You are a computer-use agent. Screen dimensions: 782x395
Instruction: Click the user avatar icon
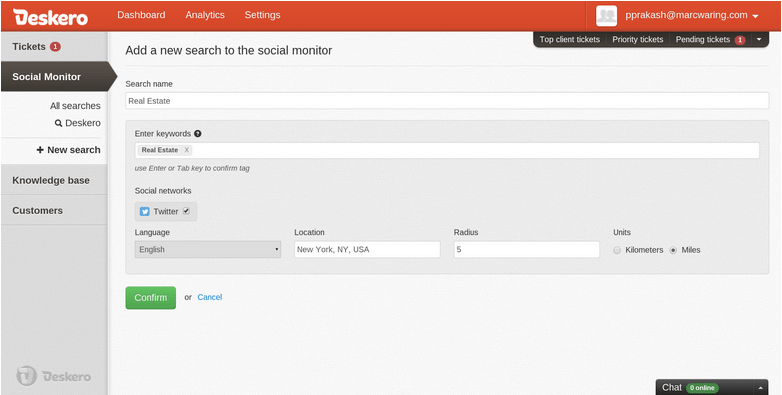click(x=606, y=16)
